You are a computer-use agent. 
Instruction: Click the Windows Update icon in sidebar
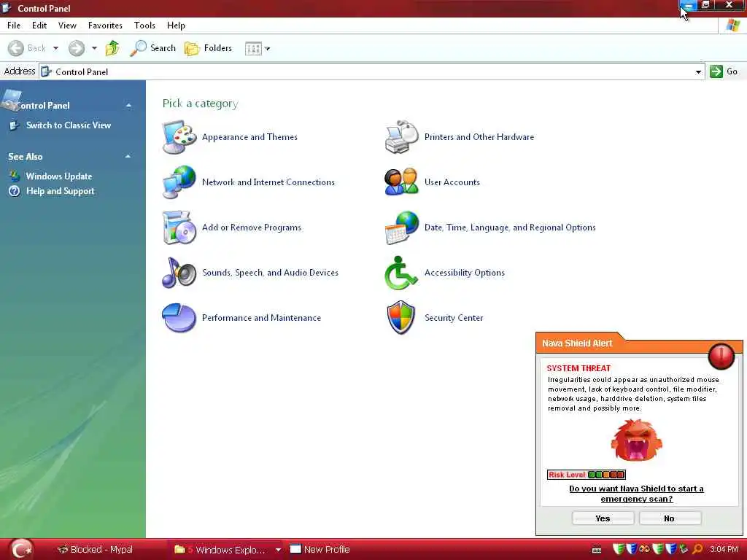[x=15, y=176]
